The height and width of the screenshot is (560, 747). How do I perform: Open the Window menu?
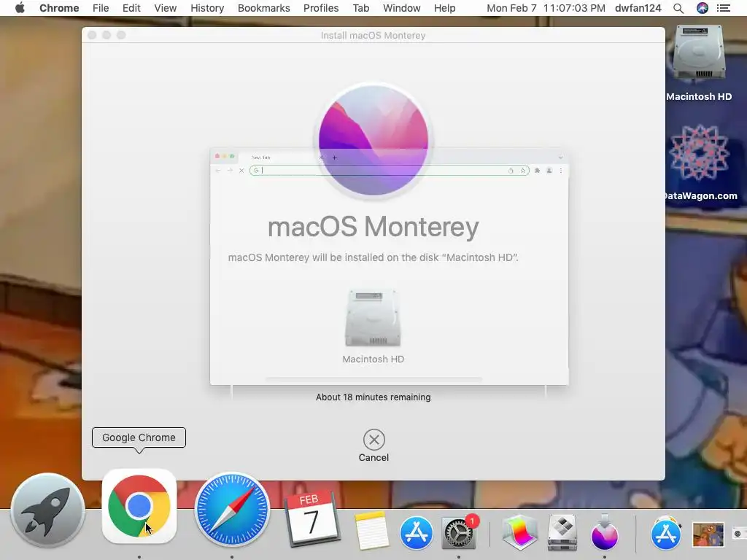(402, 8)
